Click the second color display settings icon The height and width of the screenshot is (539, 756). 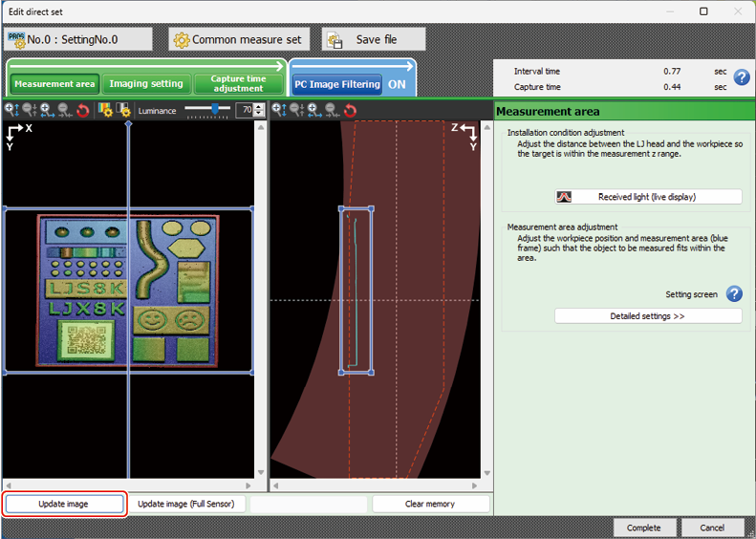tap(123, 111)
